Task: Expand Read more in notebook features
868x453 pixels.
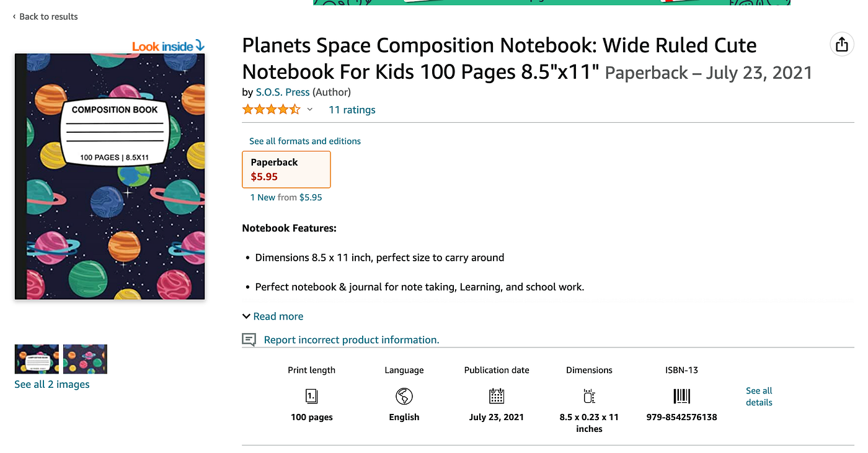Action: [x=273, y=316]
